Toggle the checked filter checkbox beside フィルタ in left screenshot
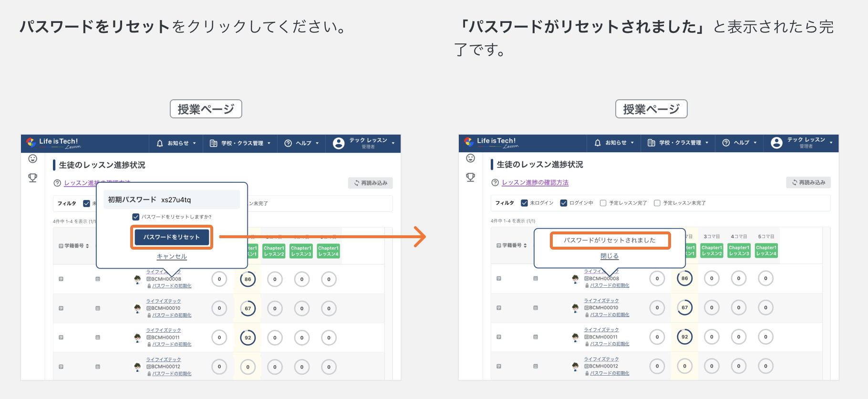Image resolution: width=868 pixels, height=399 pixels. click(86, 203)
